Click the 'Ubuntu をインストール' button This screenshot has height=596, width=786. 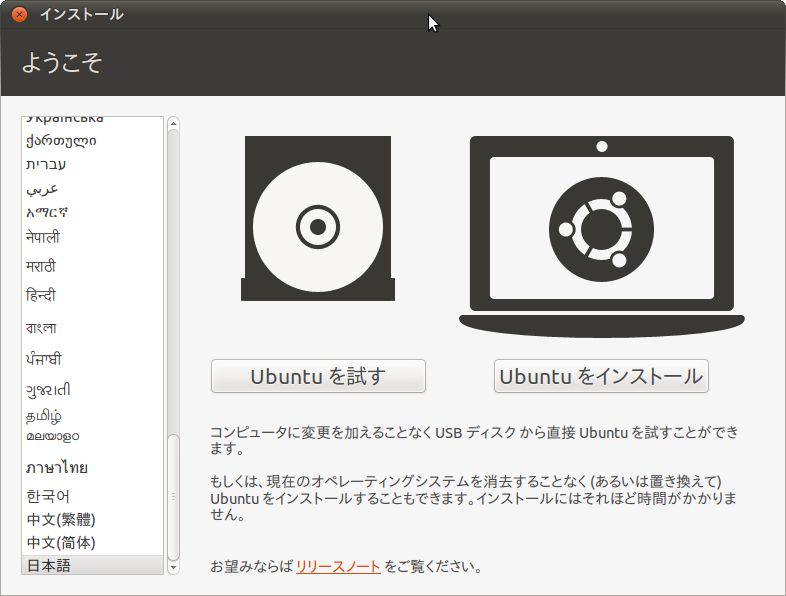[601, 376]
